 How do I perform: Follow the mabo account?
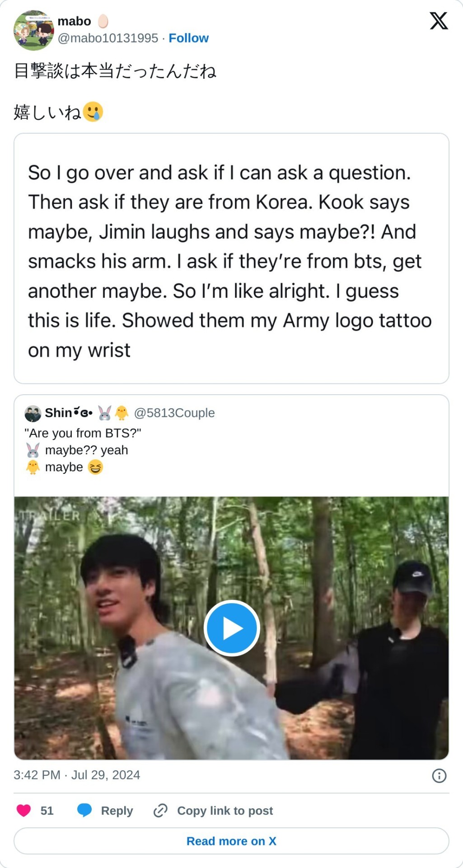[188, 38]
